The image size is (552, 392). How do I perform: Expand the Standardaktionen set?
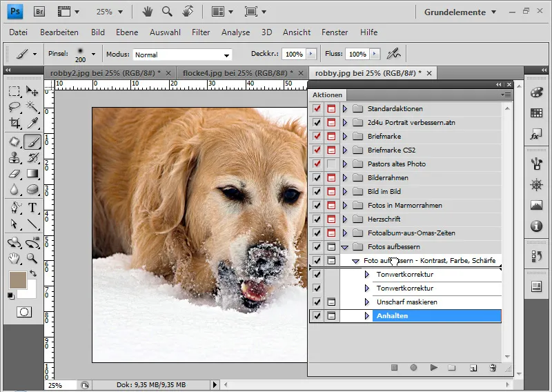tap(345, 109)
